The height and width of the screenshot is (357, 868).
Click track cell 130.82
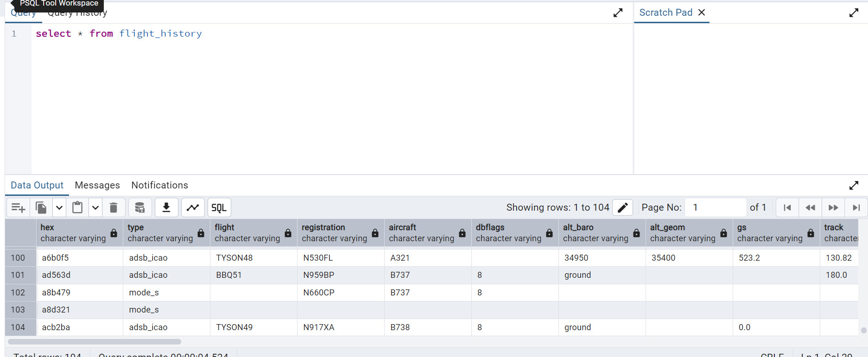(839, 258)
